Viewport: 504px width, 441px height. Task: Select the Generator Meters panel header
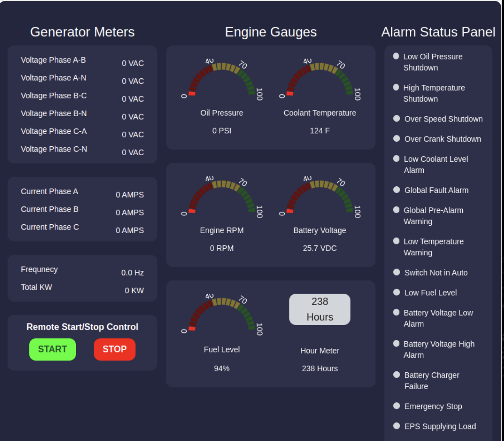[x=82, y=32]
